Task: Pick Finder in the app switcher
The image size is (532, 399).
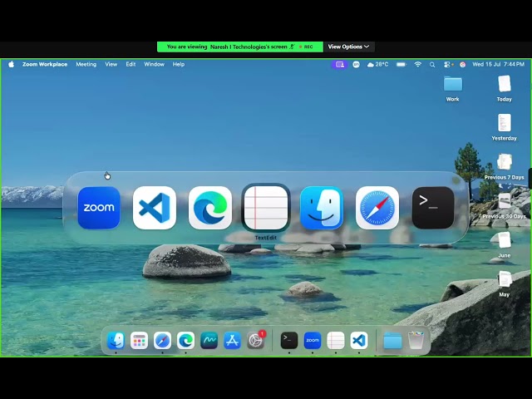Action: pos(322,208)
